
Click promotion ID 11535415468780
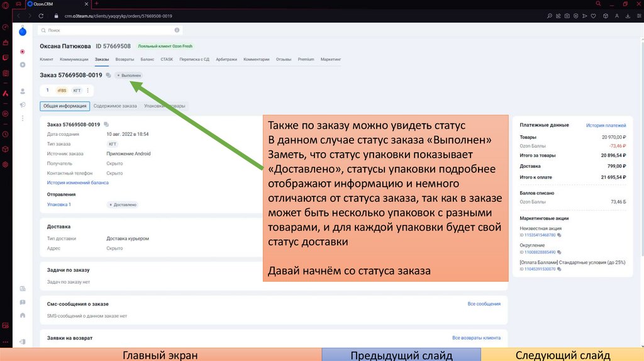click(540, 235)
